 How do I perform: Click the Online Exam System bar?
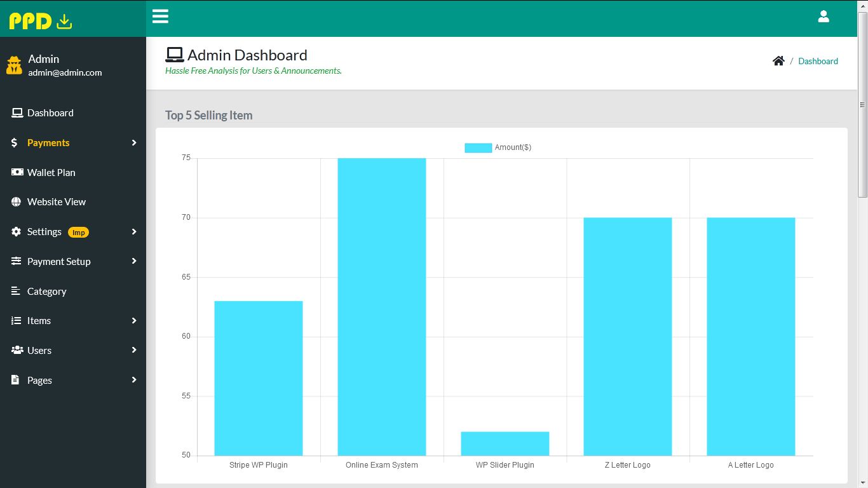pyautogui.click(x=381, y=306)
